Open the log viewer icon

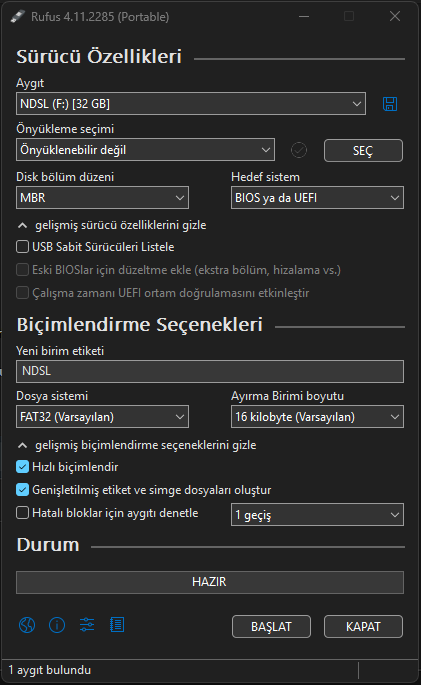pyautogui.click(x=117, y=625)
